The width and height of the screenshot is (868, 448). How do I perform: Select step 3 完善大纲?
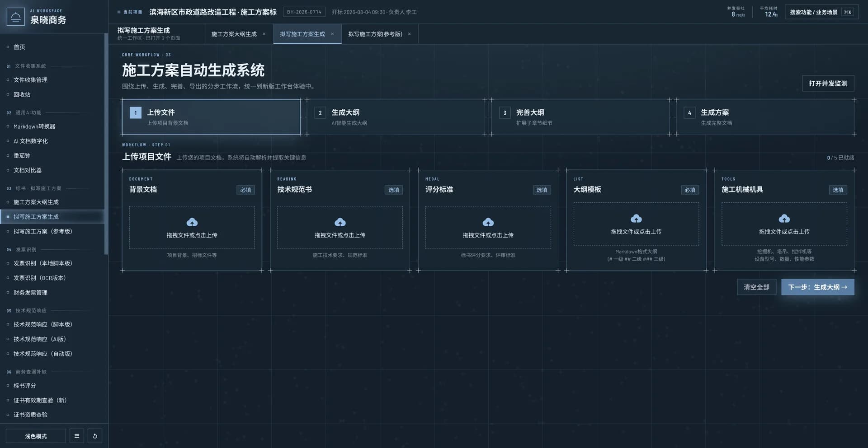point(580,117)
